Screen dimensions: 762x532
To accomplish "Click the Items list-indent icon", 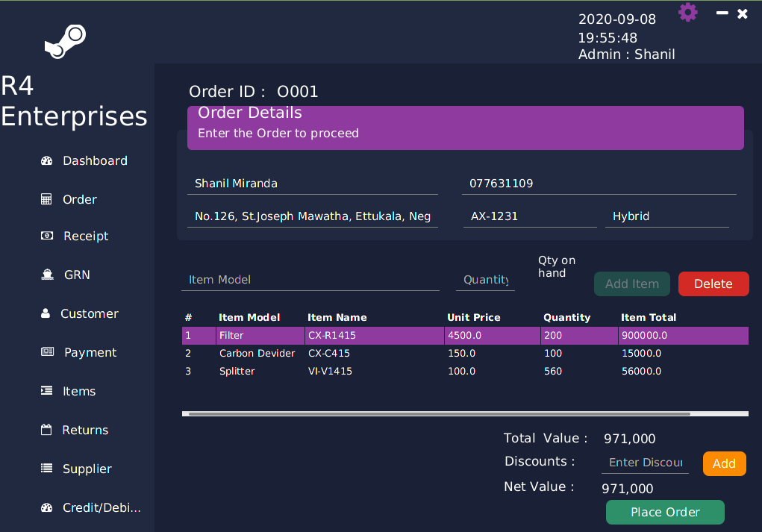I will [47, 391].
